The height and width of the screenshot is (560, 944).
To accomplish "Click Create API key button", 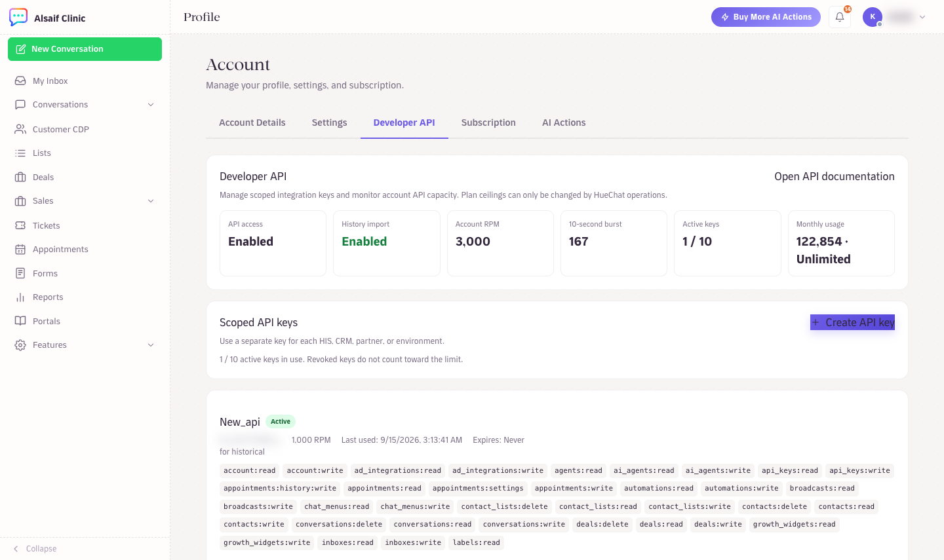I will click(x=852, y=322).
